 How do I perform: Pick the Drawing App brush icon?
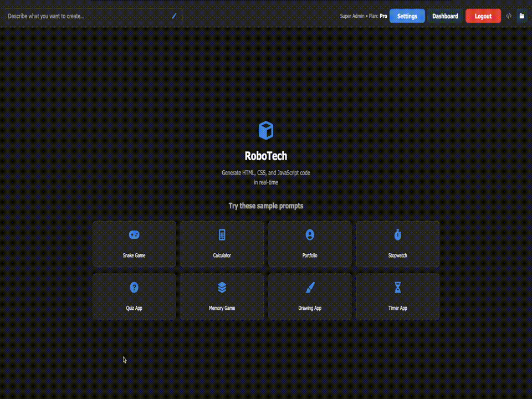[x=310, y=287]
